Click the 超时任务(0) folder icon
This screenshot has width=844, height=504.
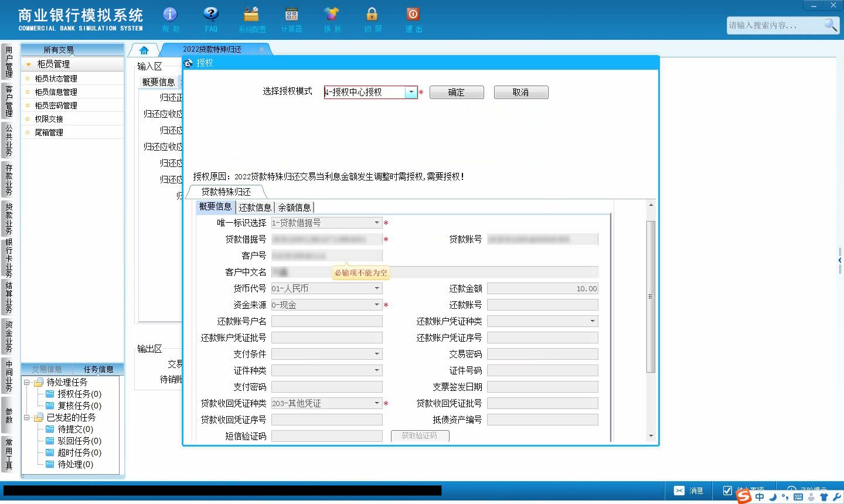(50, 452)
